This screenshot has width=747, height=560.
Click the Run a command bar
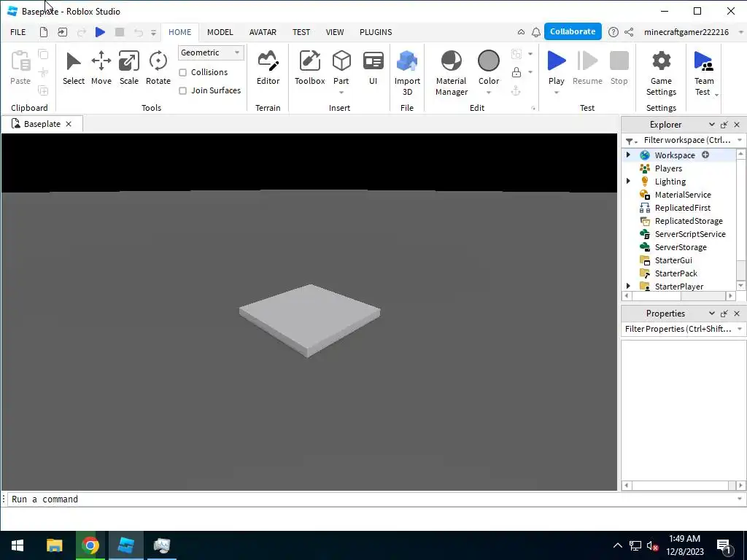pyautogui.click(x=371, y=499)
